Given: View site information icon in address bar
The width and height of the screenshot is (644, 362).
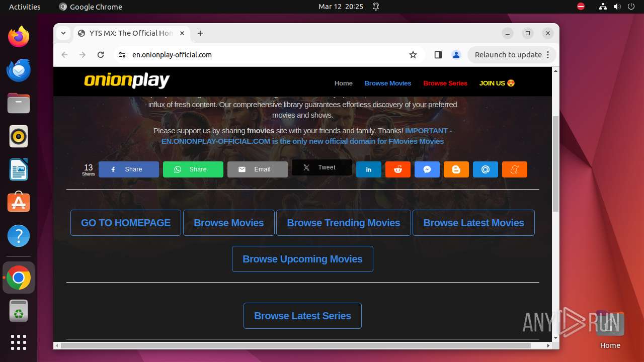Looking at the screenshot, I should point(122,55).
